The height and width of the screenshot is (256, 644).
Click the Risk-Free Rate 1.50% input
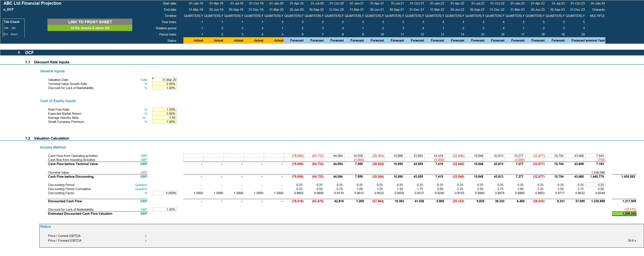[165, 110]
